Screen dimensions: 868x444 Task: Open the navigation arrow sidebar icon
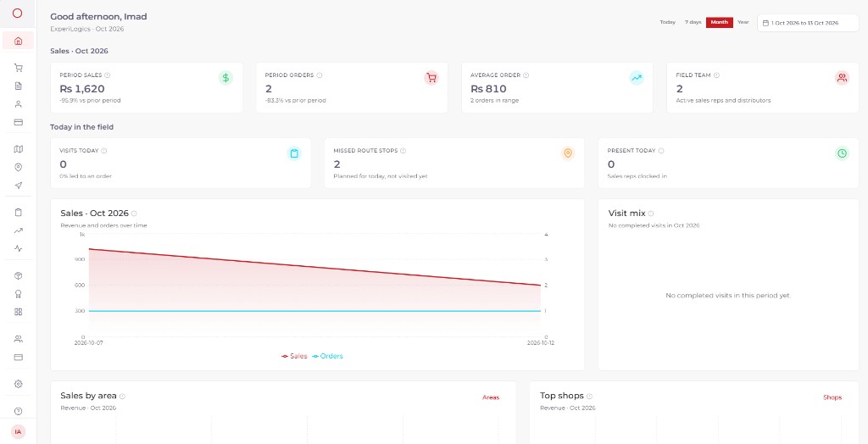point(19,186)
